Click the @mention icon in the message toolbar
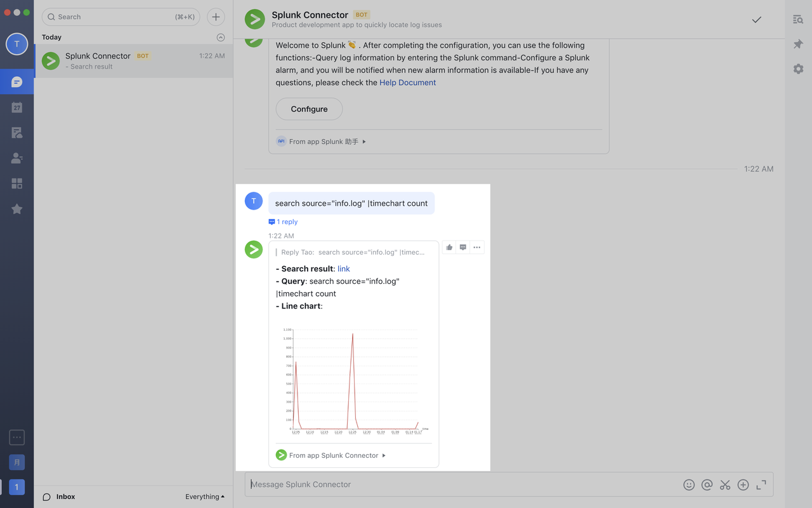This screenshot has width=812, height=508. (707, 485)
